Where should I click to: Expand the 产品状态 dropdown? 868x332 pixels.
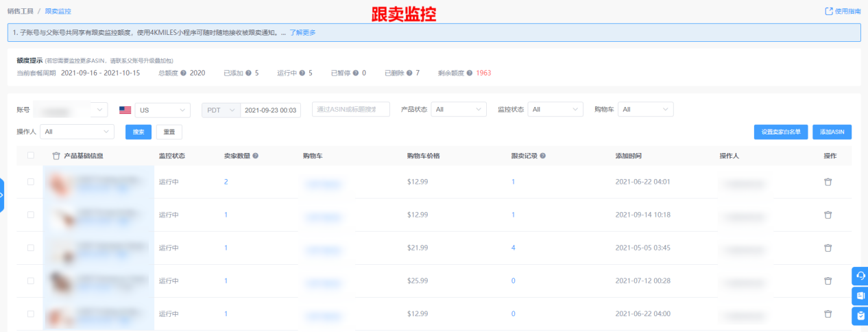click(458, 110)
